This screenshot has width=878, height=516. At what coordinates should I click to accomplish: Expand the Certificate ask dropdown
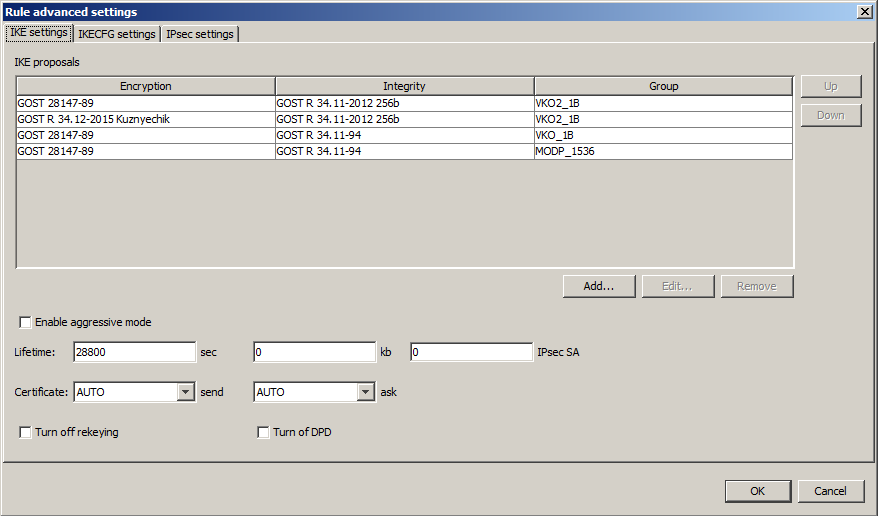[366, 392]
